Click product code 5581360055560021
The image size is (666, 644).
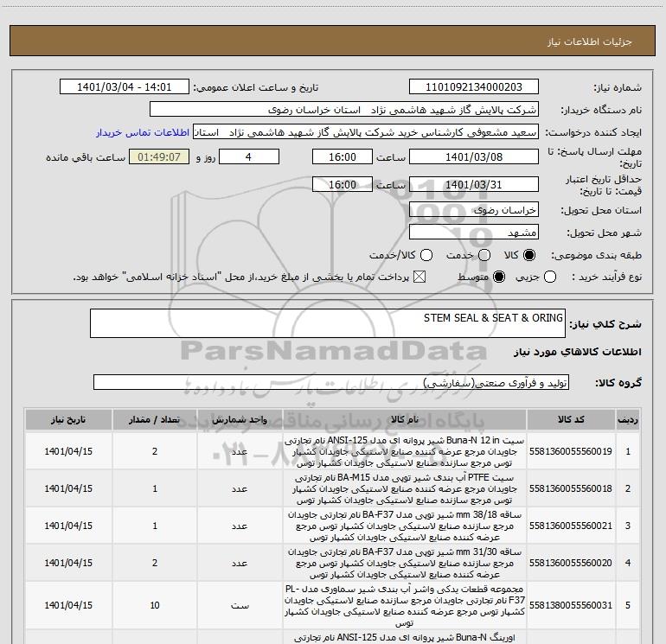click(571, 526)
